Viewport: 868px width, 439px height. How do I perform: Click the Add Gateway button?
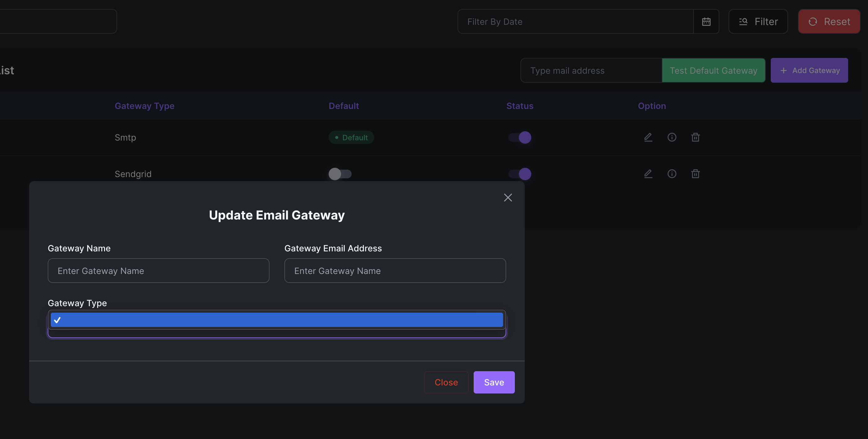pos(809,70)
